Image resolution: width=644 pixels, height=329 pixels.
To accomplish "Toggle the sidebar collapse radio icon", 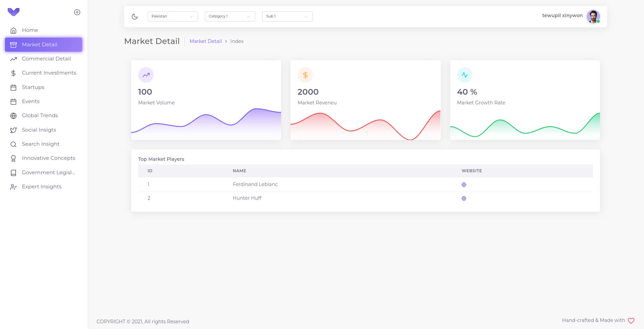I will point(77,12).
